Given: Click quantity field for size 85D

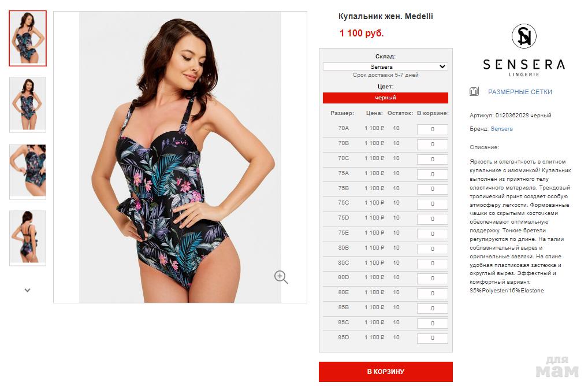Looking at the screenshot, I should click(433, 339).
